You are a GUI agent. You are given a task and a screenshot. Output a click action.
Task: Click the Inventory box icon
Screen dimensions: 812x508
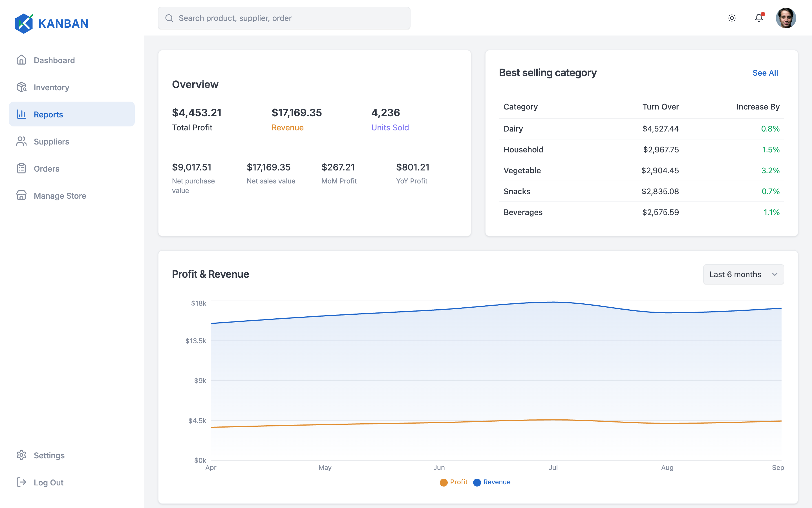point(21,87)
